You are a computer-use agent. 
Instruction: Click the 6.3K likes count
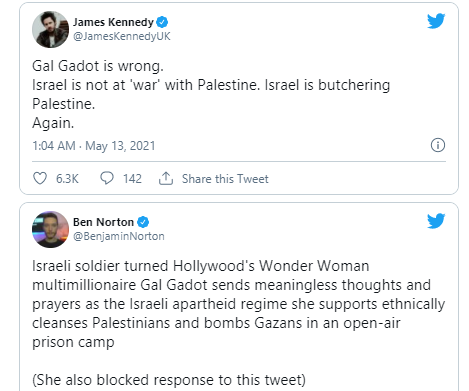click(67, 179)
